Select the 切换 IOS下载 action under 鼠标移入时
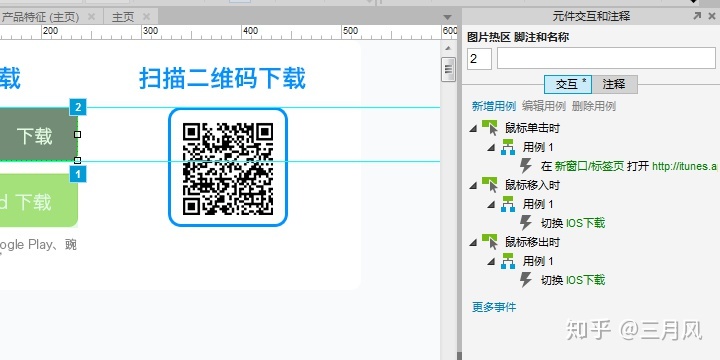The height and width of the screenshot is (360, 720). pyautogui.click(x=573, y=223)
